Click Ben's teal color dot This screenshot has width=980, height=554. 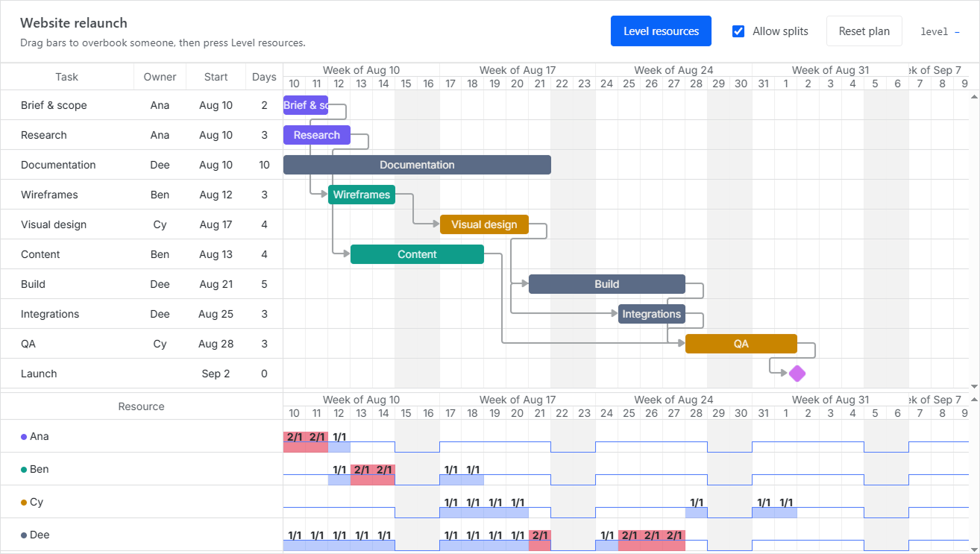24,470
